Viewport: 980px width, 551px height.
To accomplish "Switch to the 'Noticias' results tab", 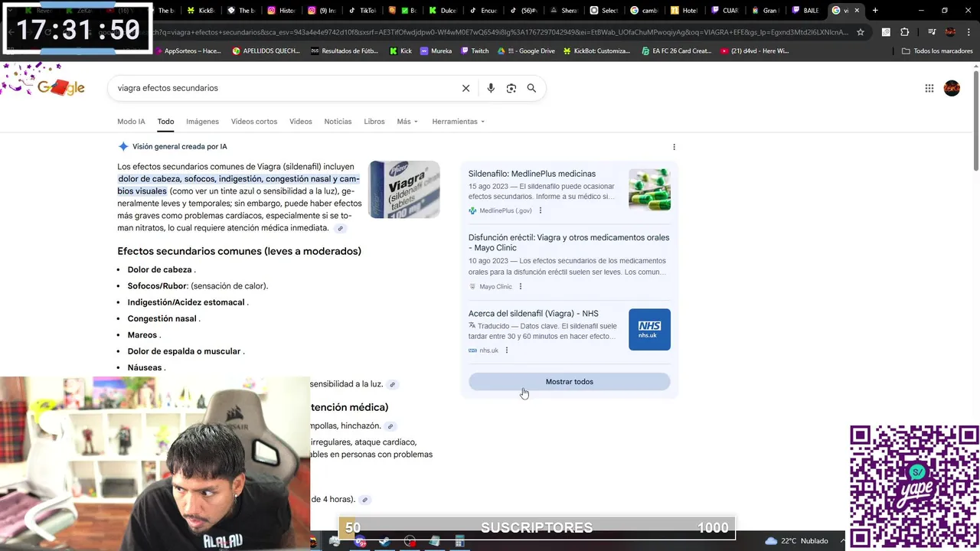I will pyautogui.click(x=338, y=122).
